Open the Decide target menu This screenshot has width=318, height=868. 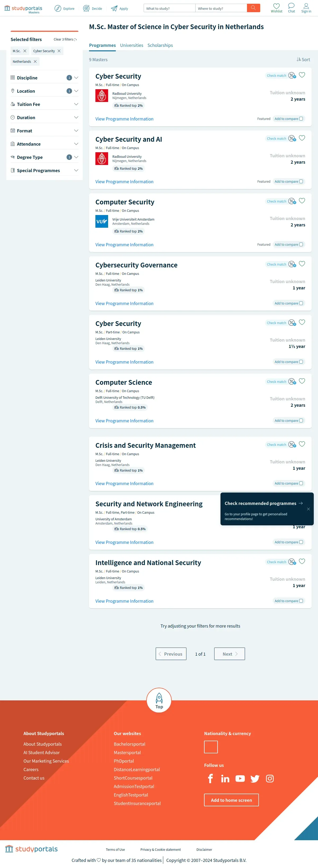click(93, 8)
